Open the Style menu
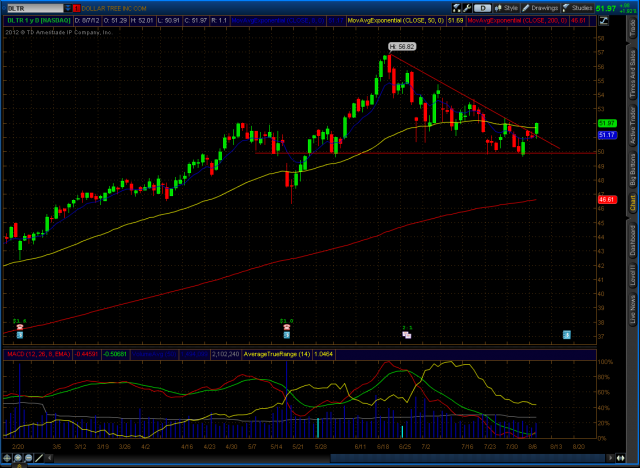The height and width of the screenshot is (468, 640). tap(506, 8)
